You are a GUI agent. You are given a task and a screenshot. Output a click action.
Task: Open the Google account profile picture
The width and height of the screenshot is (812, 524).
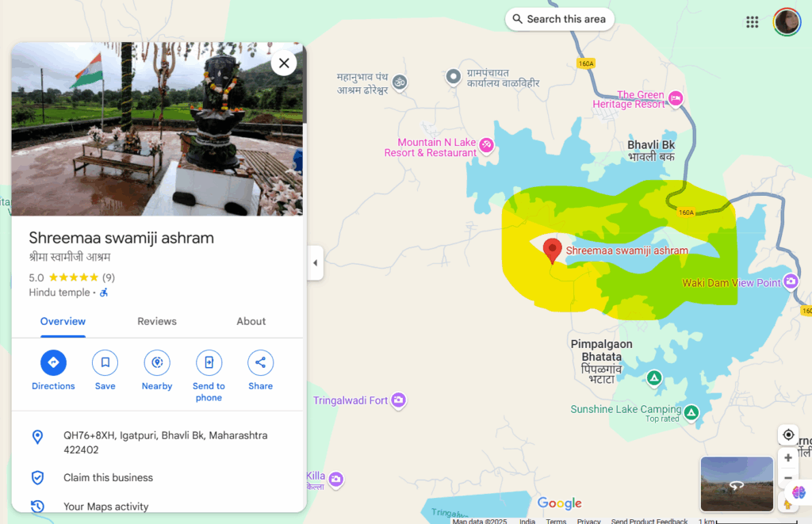[787, 21]
